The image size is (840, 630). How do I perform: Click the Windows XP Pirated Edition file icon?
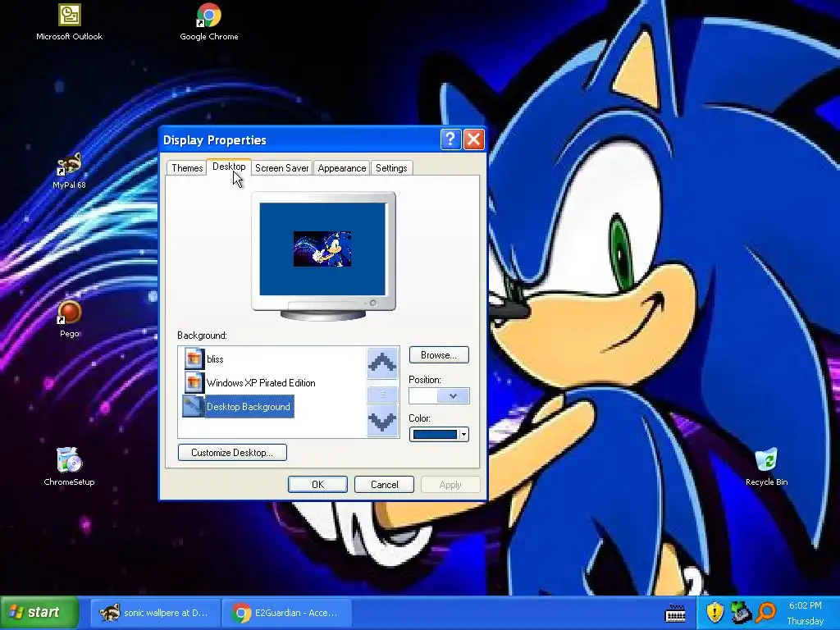click(194, 382)
